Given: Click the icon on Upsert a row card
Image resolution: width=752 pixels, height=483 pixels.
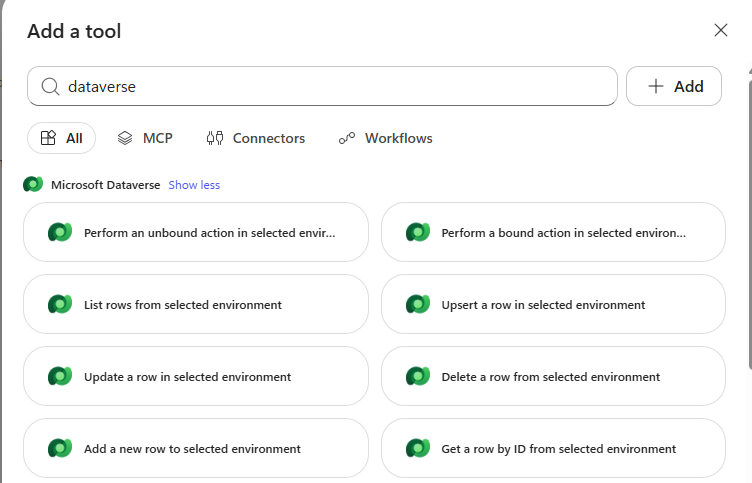Looking at the screenshot, I should pos(418,304).
